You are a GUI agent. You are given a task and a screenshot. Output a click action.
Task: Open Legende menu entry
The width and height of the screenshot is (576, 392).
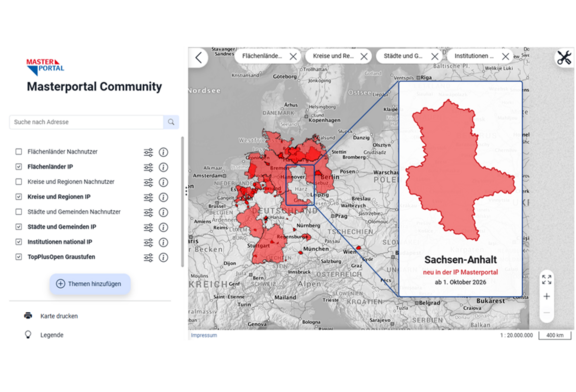coord(52,335)
